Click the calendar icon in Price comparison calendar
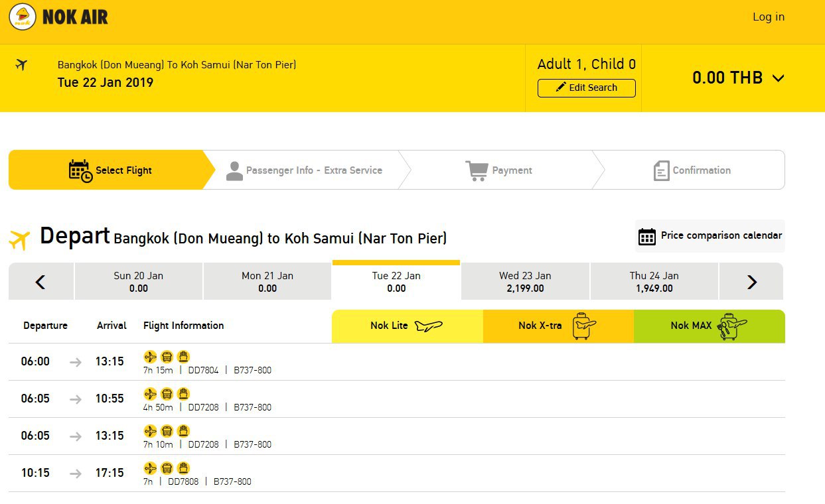825x504 pixels. [647, 236]
